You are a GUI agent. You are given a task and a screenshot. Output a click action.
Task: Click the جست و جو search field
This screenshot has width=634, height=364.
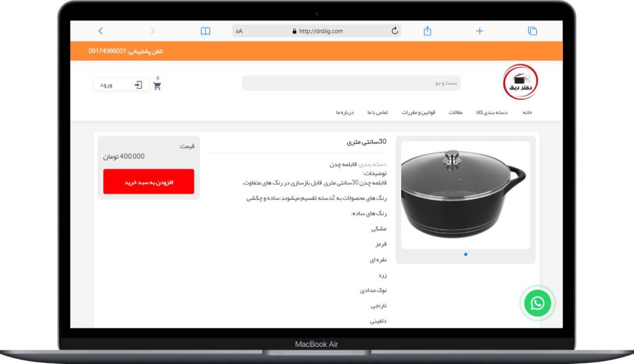point(352,83)
